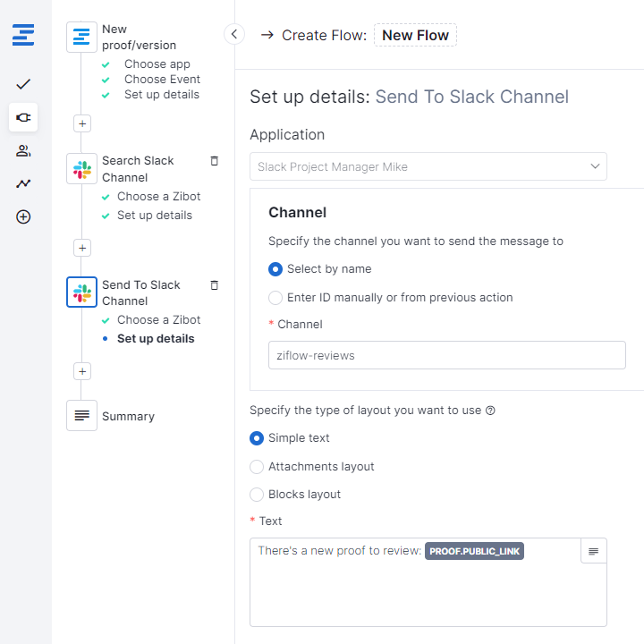The width and height of the screenshot is (644, 644).
Task: Add a step after New proof/version
Action: pyautogui.click(x=82, y=123)
